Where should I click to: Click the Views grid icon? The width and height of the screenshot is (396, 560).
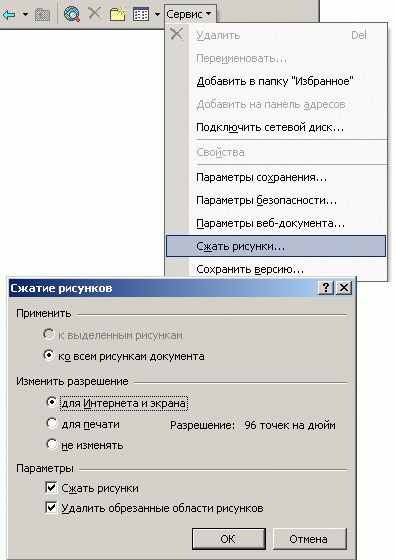point(141,15)
